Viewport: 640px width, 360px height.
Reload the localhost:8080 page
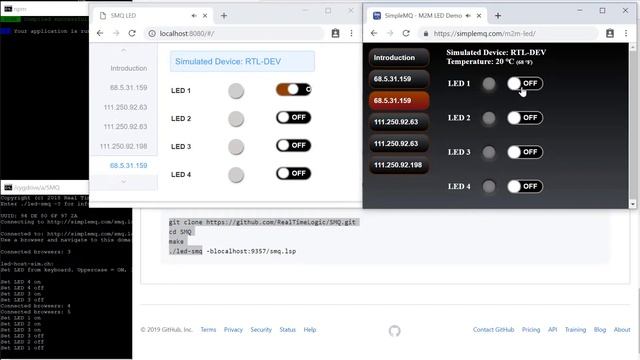132,33
